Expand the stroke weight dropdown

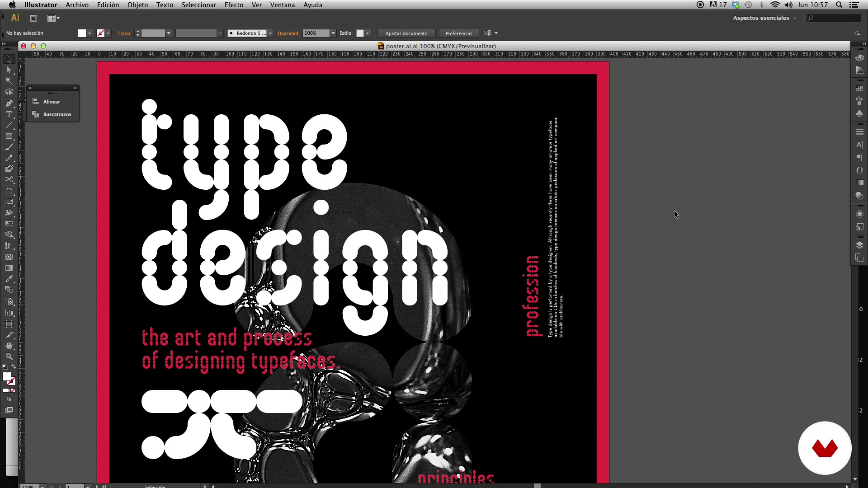168,33
